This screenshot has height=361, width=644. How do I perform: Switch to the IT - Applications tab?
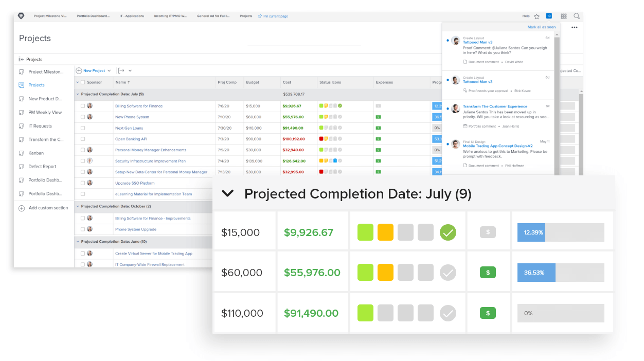[132, 16]
